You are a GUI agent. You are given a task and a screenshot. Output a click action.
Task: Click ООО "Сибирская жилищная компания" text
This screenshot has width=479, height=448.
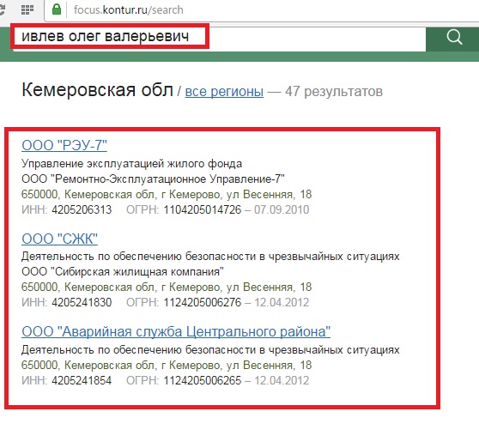click(123, 271)
